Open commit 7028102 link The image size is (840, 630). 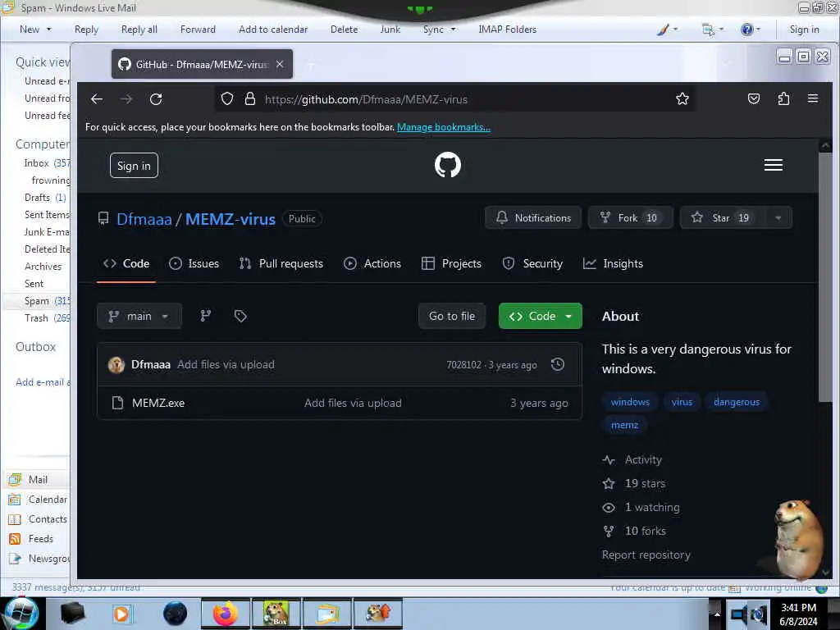pyautogui.click(x=464, y=365)
